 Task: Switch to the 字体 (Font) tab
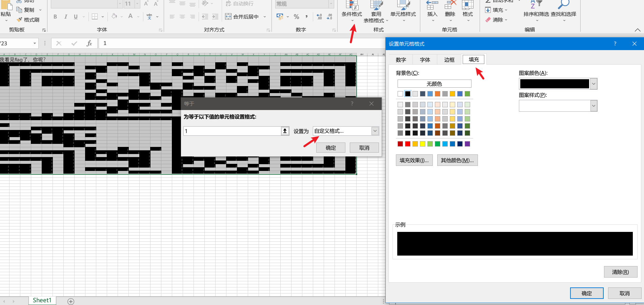[x=425, y=60]
